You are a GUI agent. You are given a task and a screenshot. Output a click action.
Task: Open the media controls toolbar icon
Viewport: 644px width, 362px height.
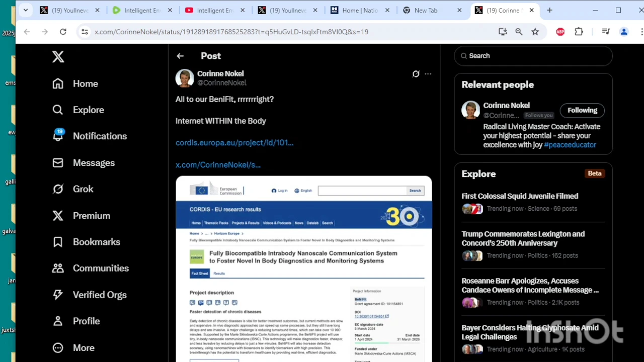pyautogui.click(x=606, y=32)
